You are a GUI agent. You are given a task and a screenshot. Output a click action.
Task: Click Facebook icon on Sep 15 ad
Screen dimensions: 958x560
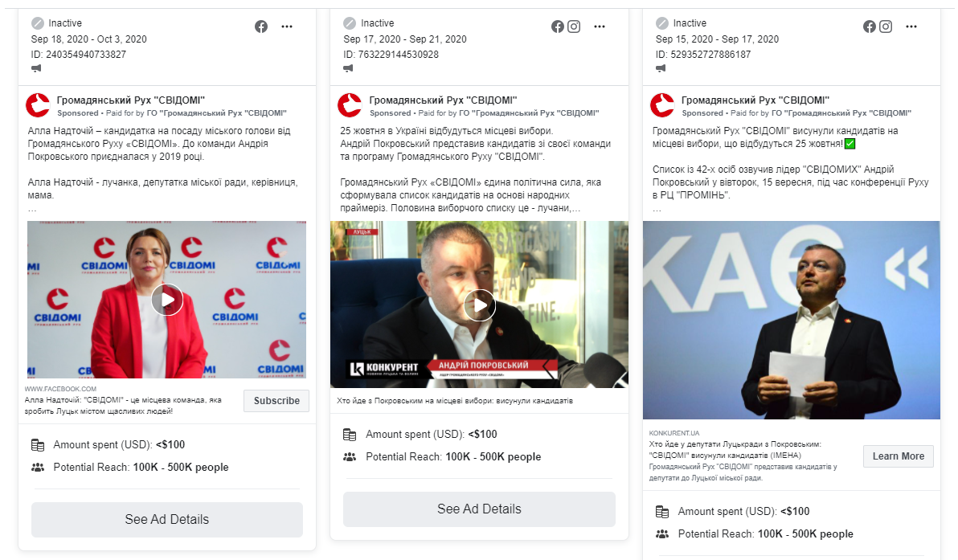[870, 27]
